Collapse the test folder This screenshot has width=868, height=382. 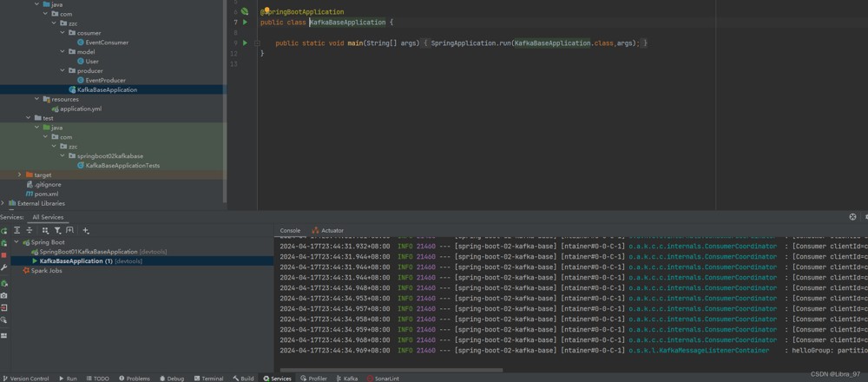click(x=29, y=118)
